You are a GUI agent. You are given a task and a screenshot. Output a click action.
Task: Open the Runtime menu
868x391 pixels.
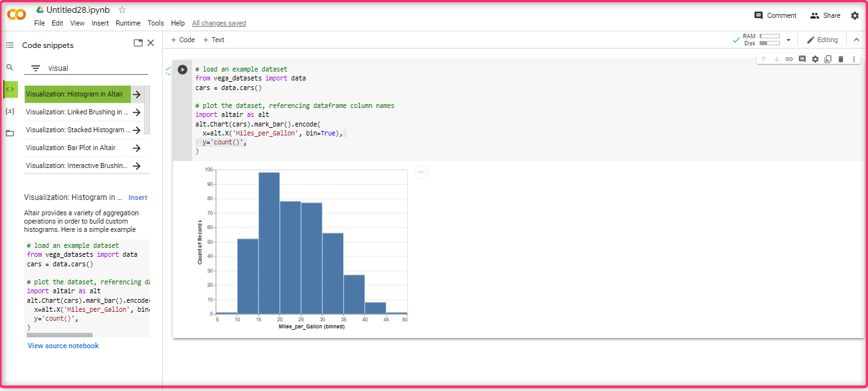128,23
